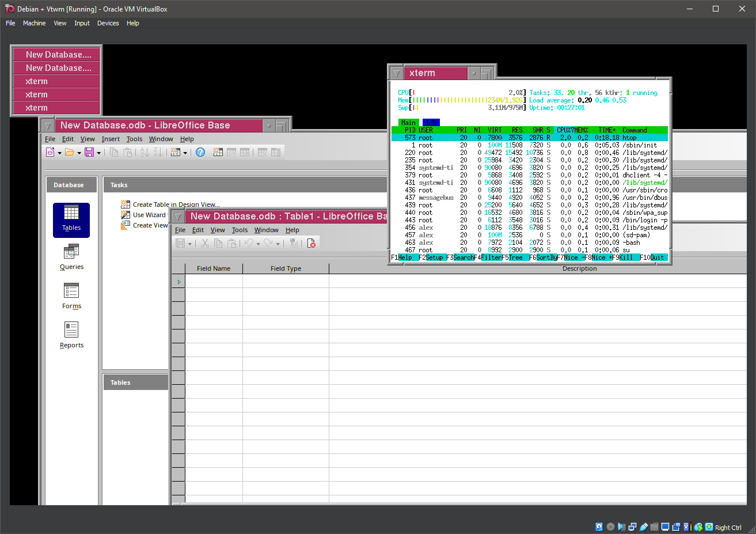Viewport: 756px width, 534px height.
Task: Click the Cut icon in Table1 design toolbar
Action: click(205, 243)
